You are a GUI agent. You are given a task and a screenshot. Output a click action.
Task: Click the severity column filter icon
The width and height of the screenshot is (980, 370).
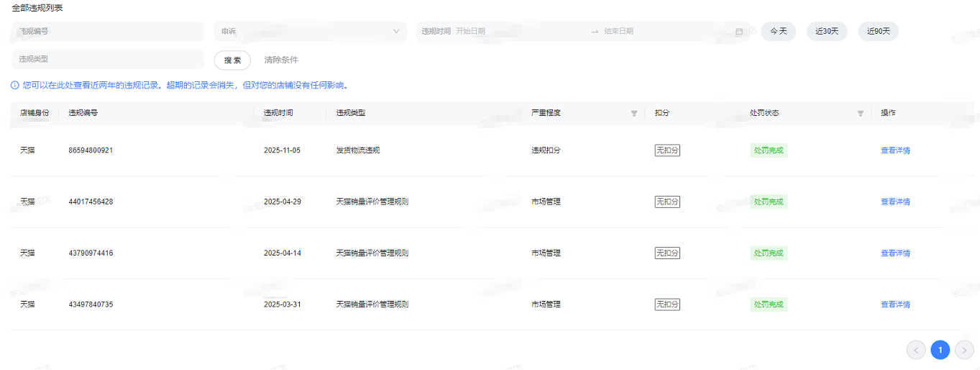[634, 114]
